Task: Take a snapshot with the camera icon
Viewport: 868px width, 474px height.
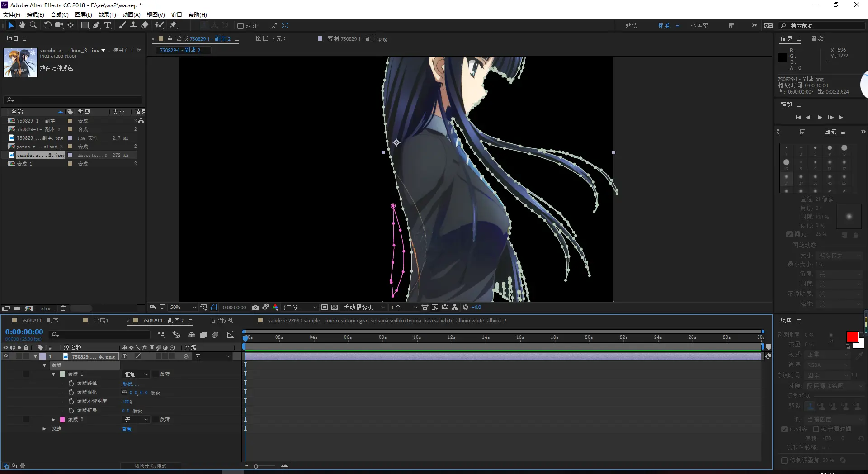Action: [x=255, y=308]
